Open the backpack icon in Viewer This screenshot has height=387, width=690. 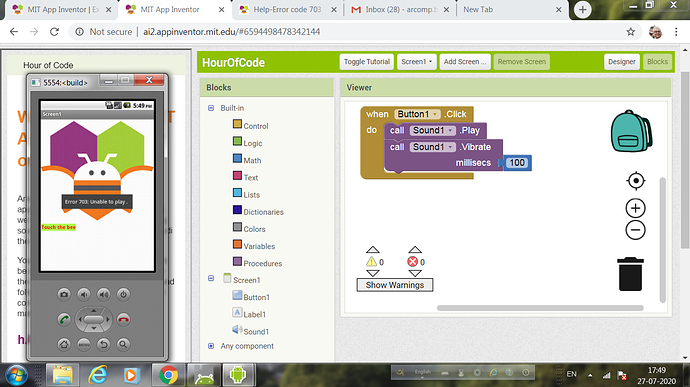click(x=631, y=131)
